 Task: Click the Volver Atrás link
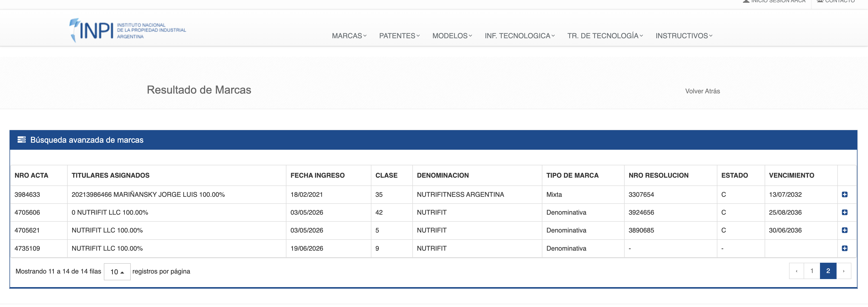point(703,91)
